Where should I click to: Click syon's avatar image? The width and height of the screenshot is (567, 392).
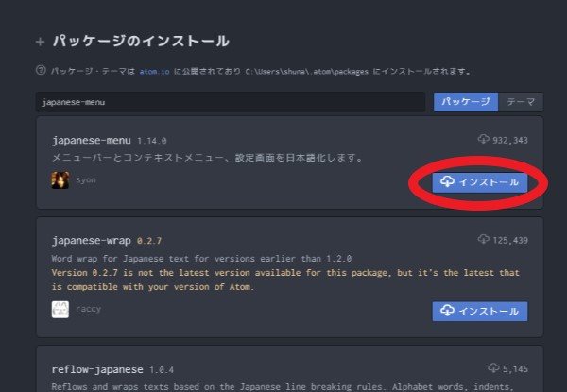(60, 179)
